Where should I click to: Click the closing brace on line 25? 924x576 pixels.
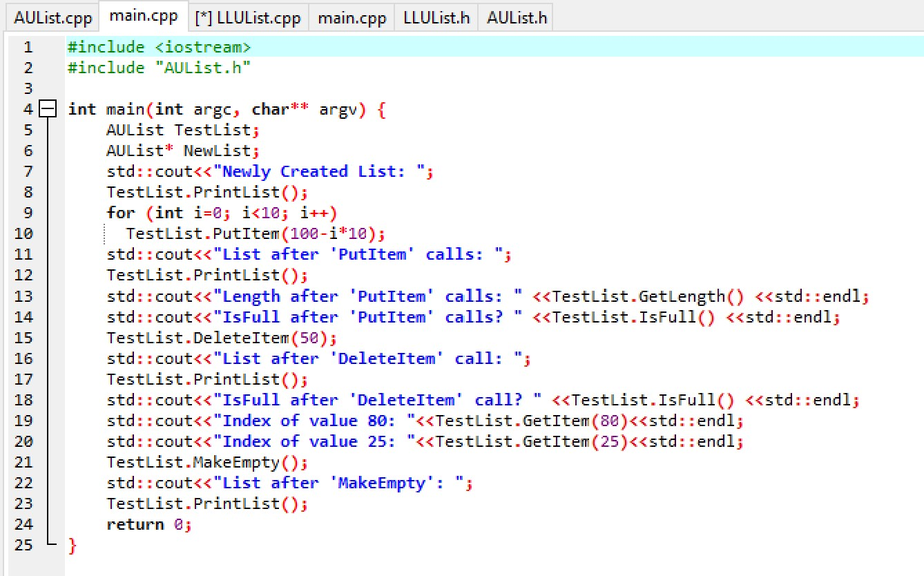tap(73, 546)
